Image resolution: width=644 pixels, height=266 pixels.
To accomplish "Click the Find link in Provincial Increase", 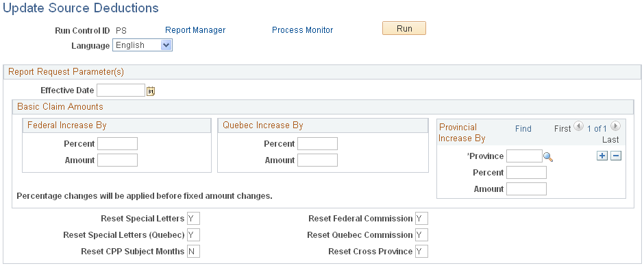I will click(x=523, y=129).
